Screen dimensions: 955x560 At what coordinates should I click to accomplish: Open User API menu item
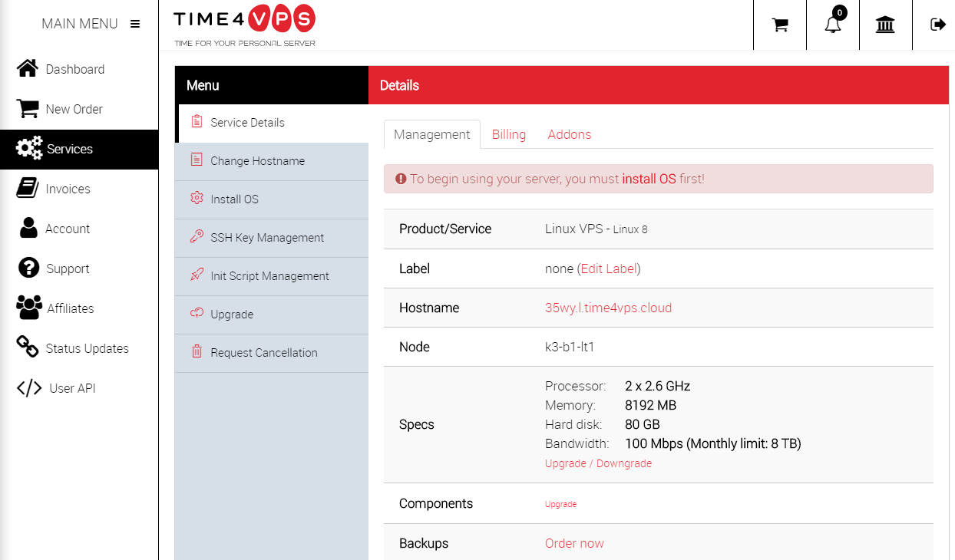click(x=79, y=388)
